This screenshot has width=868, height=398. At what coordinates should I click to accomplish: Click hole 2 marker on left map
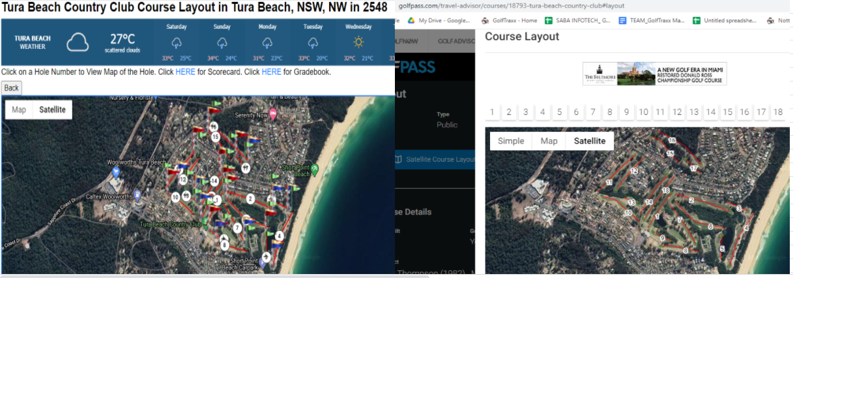tap(250, 198)
